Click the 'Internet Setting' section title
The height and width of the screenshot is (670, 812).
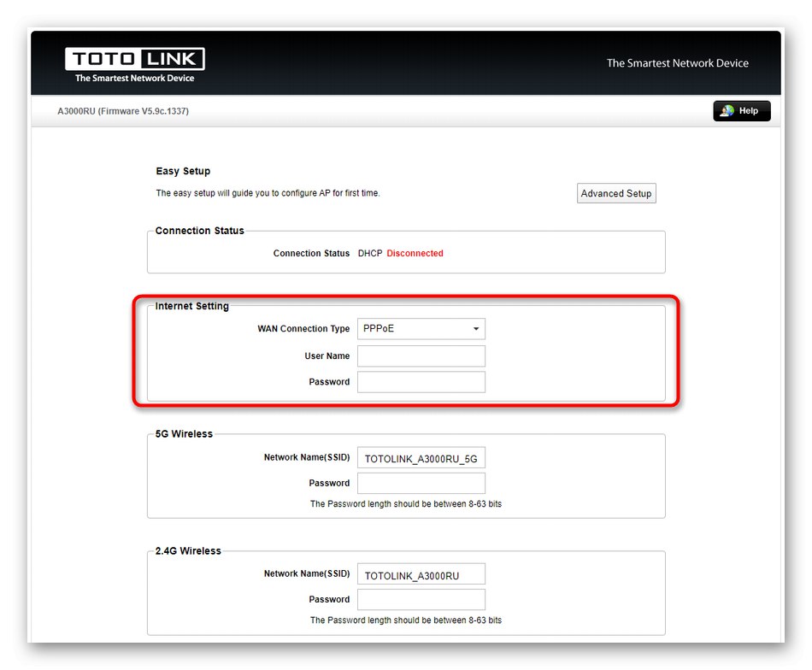point(192,306)
